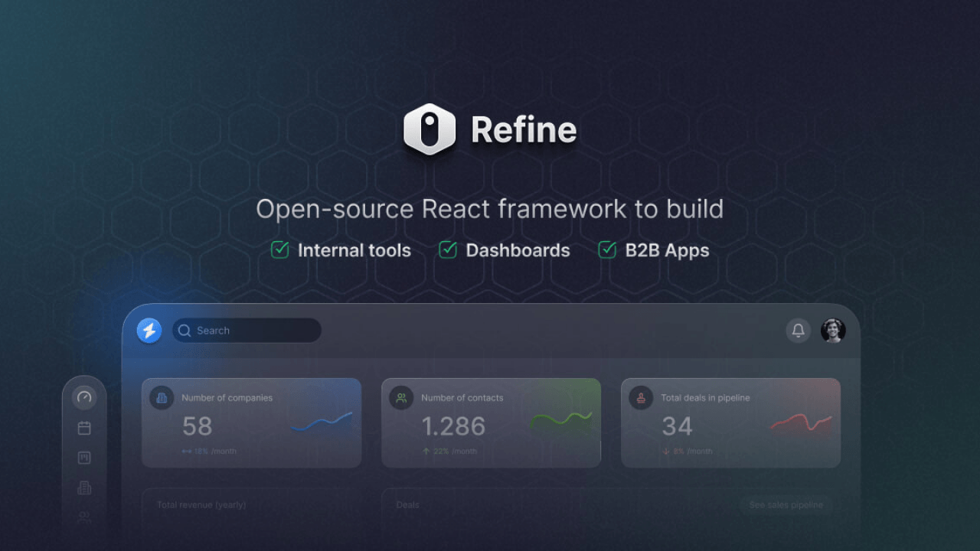The width and height of the screenshot is (980, 551).
Task: Click the Refine hexagon logo
Action: click(430, 129)
